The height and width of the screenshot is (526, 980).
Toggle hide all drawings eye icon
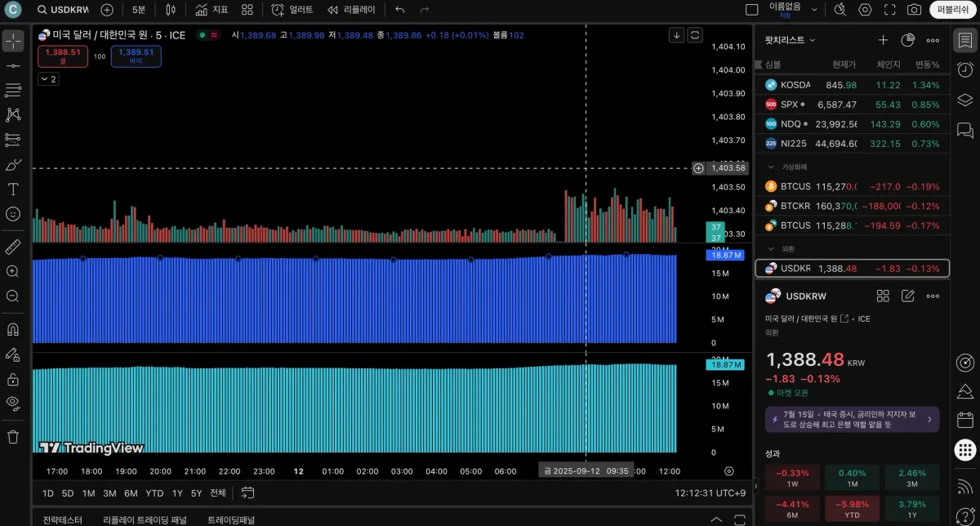[13, 403]
